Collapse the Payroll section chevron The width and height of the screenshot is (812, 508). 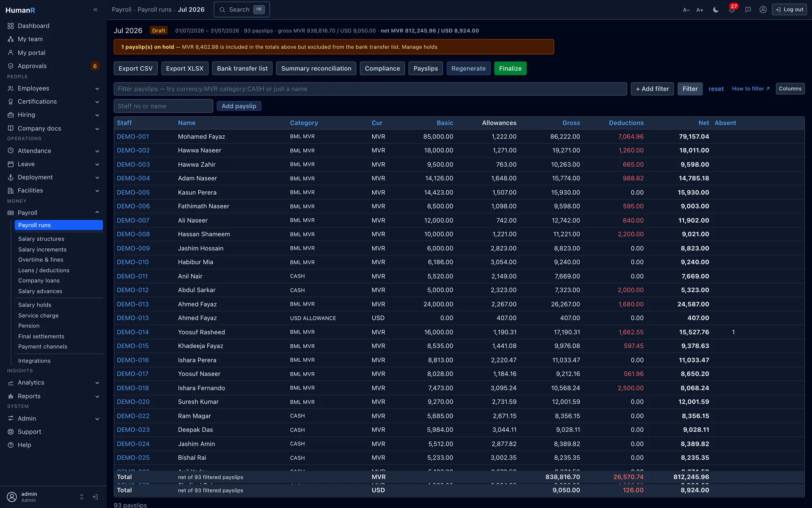pos(97,212)
